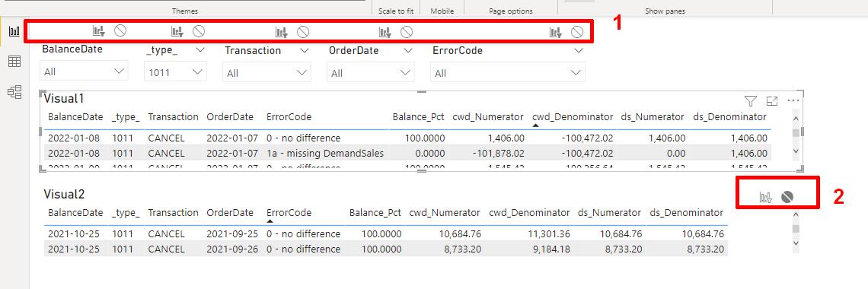Click the Scale to fit ribbon label
Viewport: 868px width, 289px height.
(x=396, y=11)
